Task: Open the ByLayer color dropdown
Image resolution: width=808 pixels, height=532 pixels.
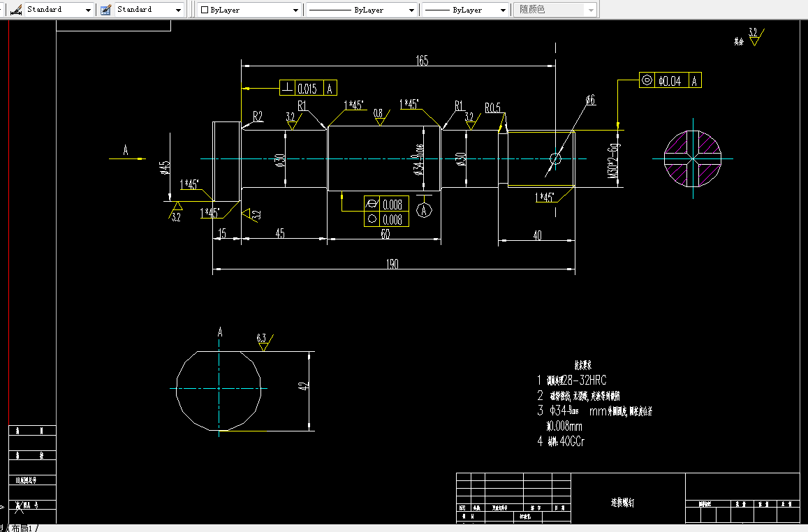Action: click(296, 10)
